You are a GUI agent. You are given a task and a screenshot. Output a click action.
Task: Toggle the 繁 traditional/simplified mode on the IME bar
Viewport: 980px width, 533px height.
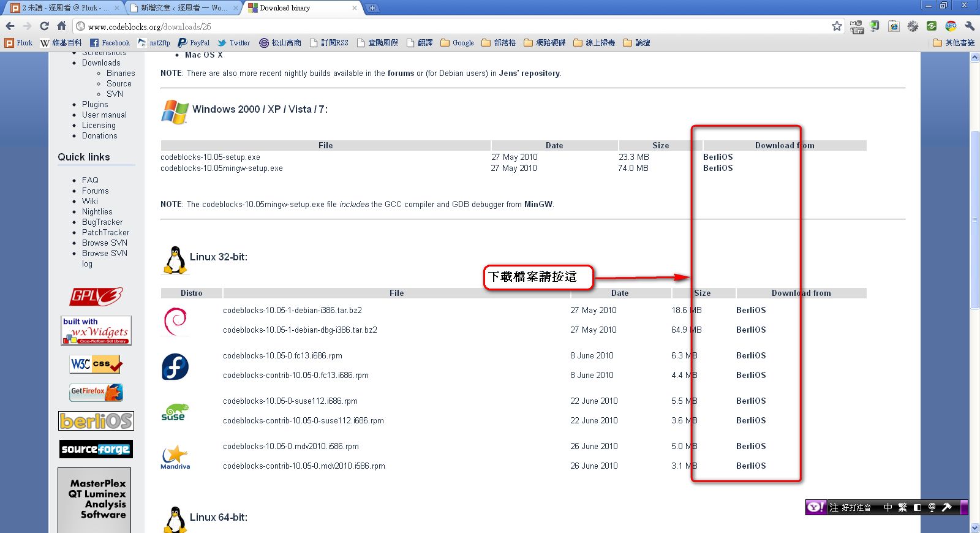902,507
